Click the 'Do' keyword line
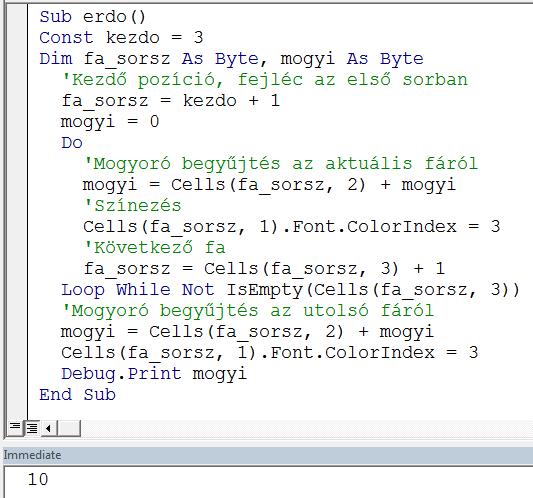The width and height of the screenshot is (533, 498). coord(72,143)
